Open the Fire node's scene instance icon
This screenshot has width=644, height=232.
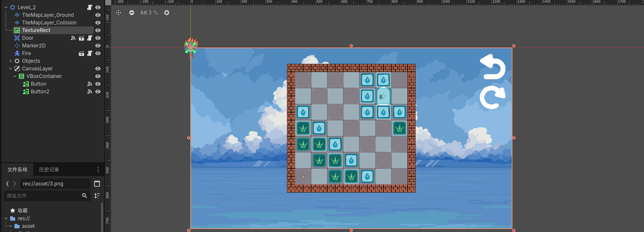81,53
